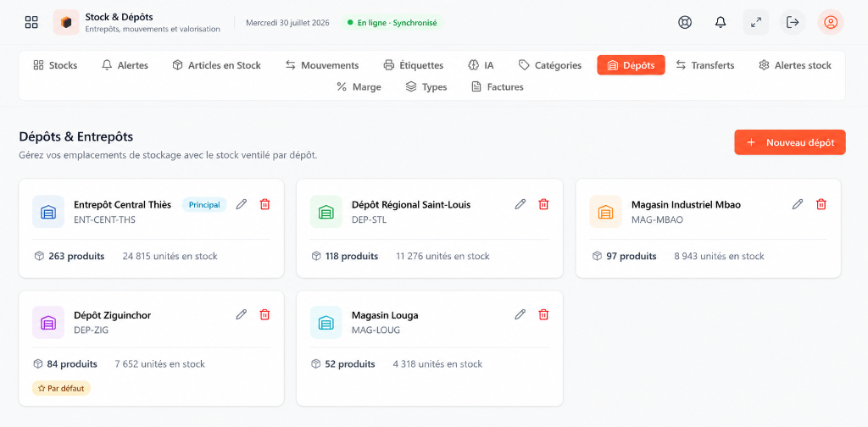Click the logout arrow icon
This screenshot has height=427, width=868.
pyautogui.click(x=793, y=23)
